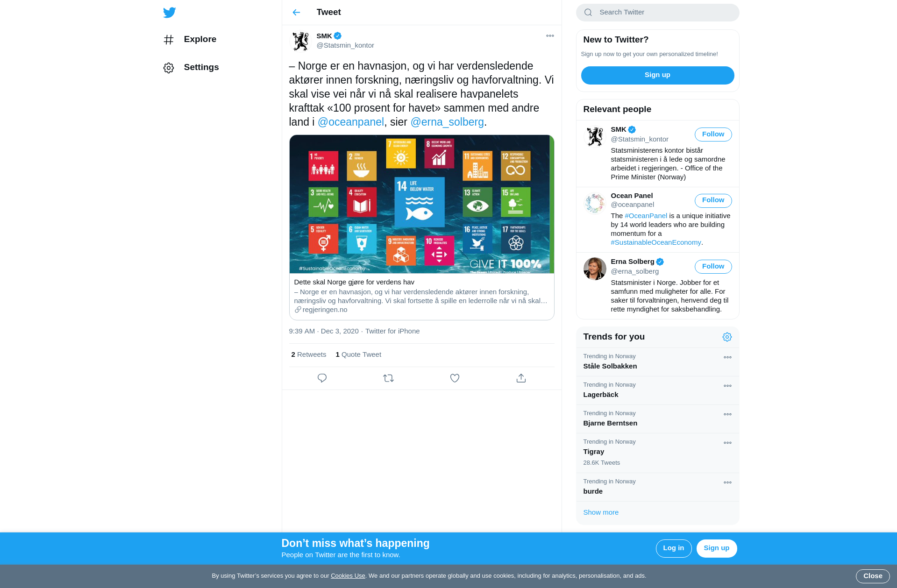Expand options for Ståle Solbakken trend
Viewport: 897px width, 588px height.
coord(727,358)
